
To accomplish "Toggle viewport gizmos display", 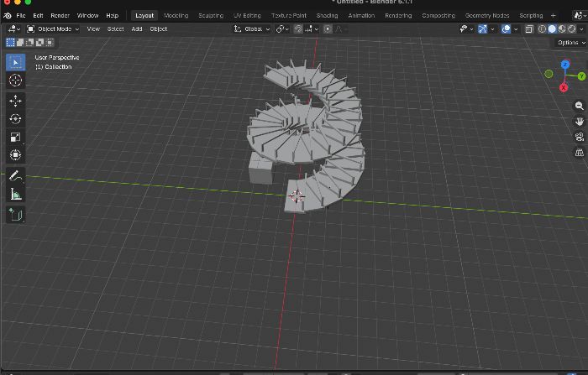I will point(483,29).
